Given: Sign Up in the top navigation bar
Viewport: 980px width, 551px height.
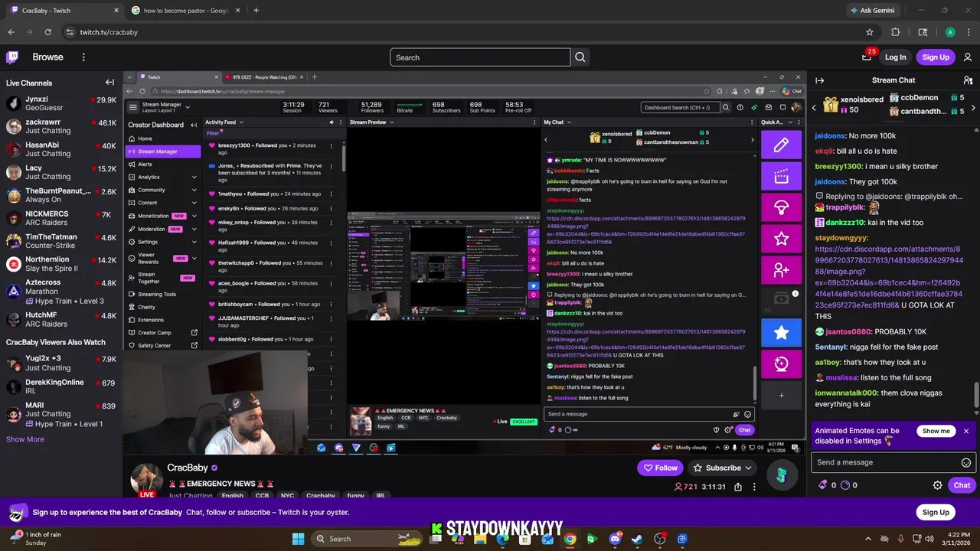Looking at the screenshot, I should click(936, 57).
